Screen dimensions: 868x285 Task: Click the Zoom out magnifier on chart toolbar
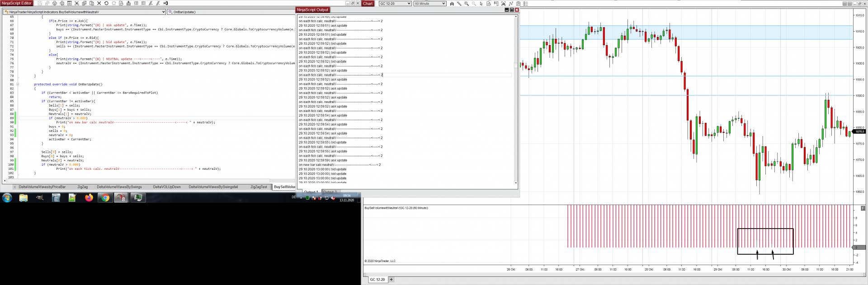pyautogui.click(x=474, y=4)
